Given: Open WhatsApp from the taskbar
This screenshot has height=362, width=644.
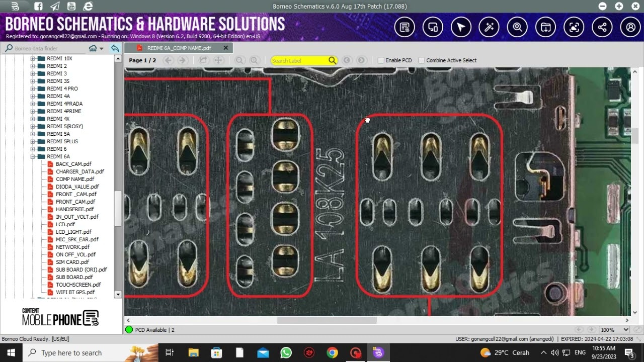Looking at the screenshot, I should pos(286,352).
